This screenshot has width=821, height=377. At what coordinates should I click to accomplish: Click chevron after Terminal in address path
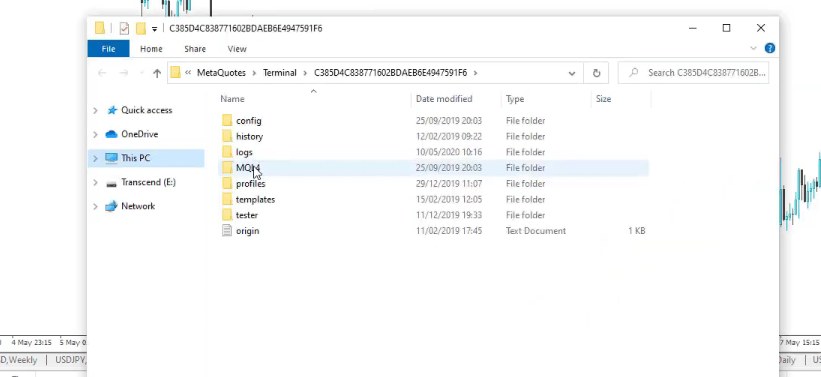tap(305, 73)
